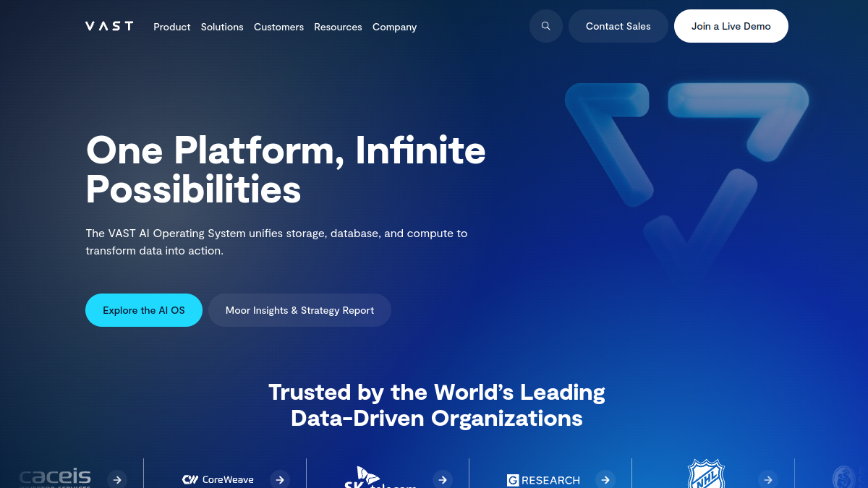Image resolution: width=868 pixels, height=488 pixels.
Task: Click Join a Live Demo button
Action: (731, 26)
